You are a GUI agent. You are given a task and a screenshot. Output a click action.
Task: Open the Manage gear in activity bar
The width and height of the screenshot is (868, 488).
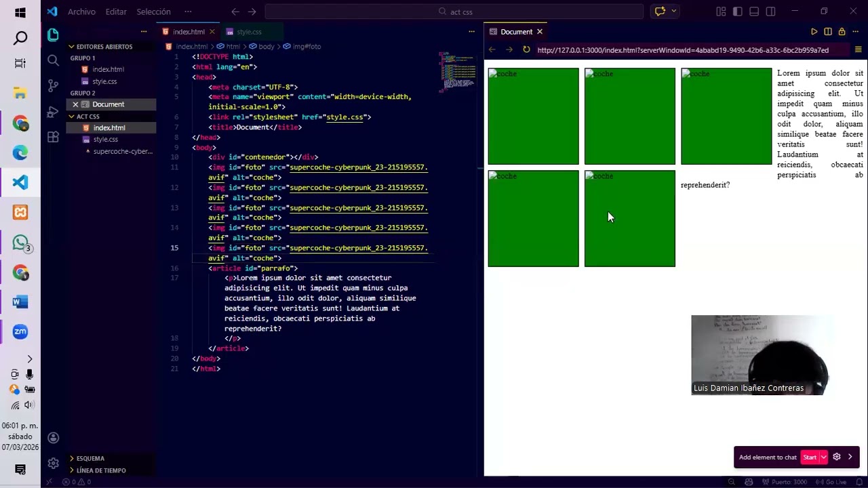pos(53,464)
